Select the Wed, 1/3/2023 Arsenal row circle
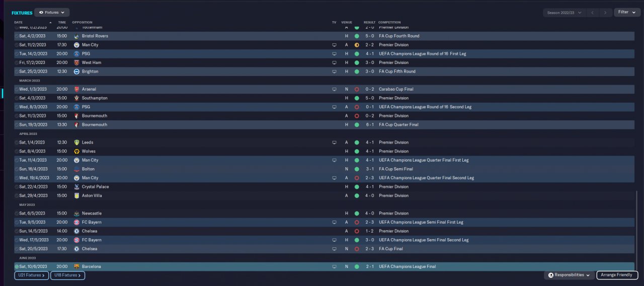The height and width of the screenshot is (286, 644). point(17,89)
